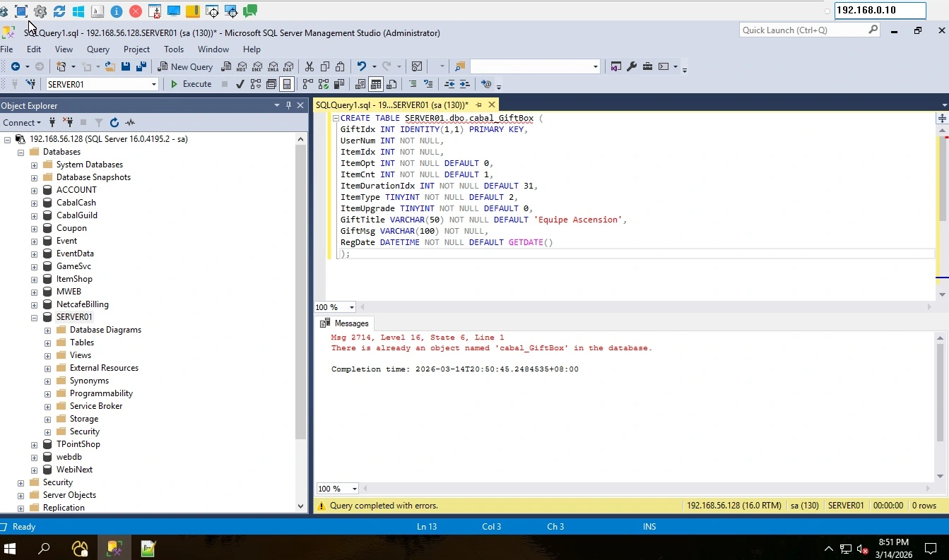Expand the Programmability folder node
The width and height of the screenshot is (949, 560).
click(47, 394)
